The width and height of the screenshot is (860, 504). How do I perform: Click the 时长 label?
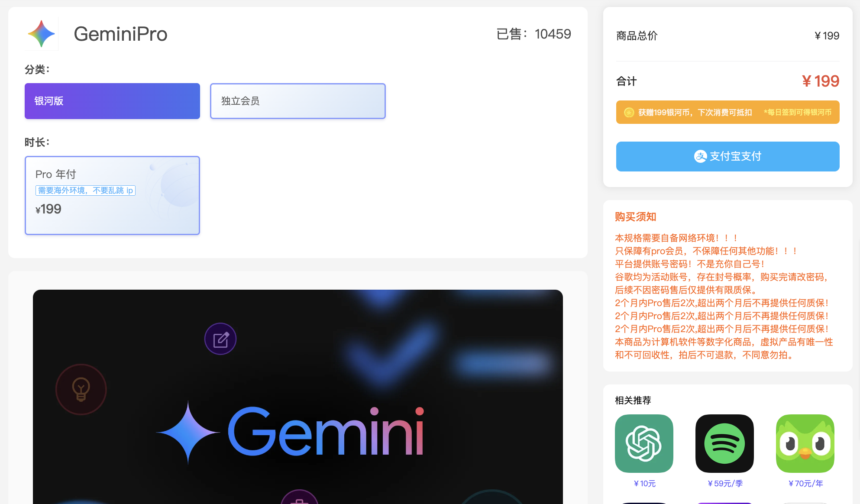(x=37, y=142)
